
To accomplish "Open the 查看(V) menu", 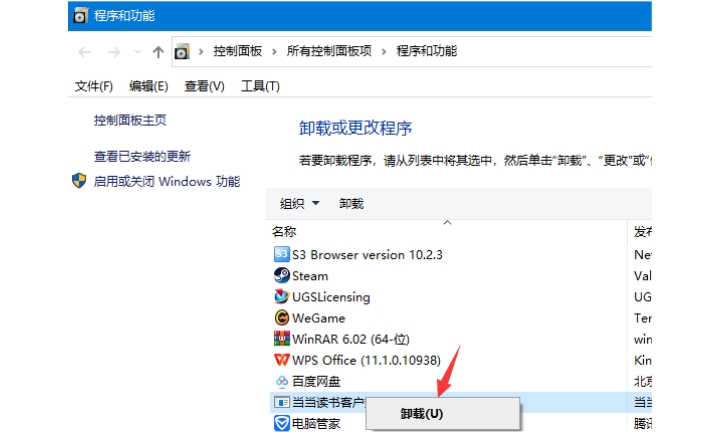I will point(204,86).
